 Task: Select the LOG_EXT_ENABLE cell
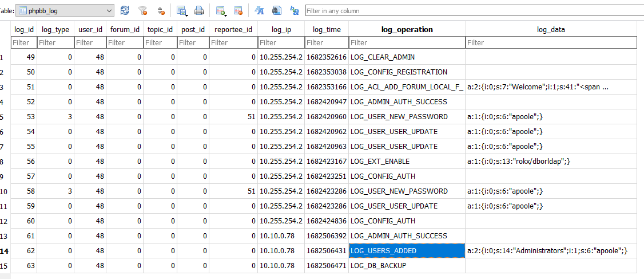pos(407,162)
